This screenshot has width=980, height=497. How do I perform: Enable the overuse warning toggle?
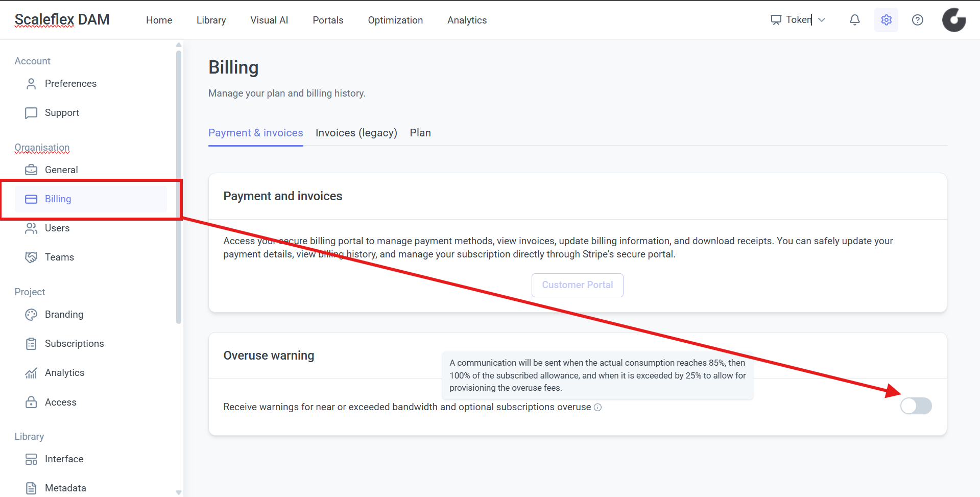coord(916,406)
